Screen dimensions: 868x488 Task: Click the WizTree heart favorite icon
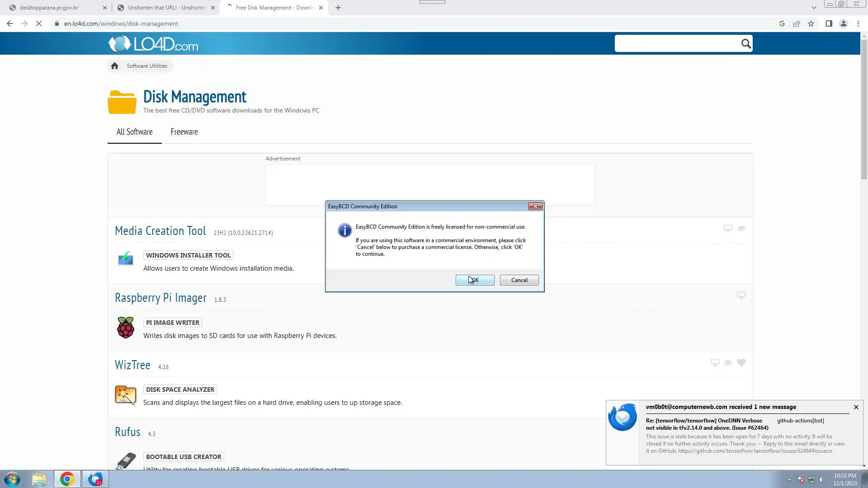pos(741,362)
